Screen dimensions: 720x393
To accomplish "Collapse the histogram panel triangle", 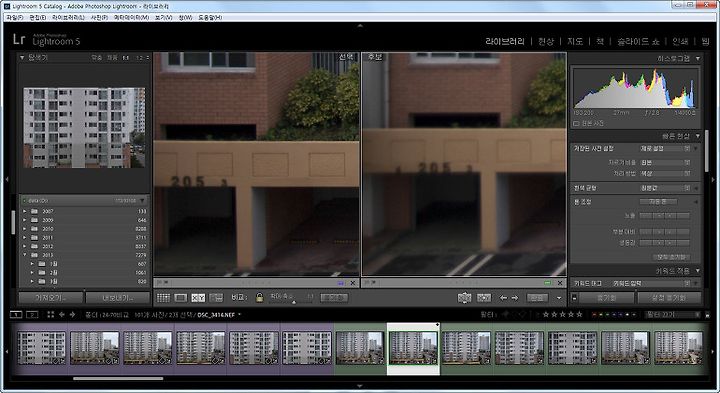I will pos(698,59).
